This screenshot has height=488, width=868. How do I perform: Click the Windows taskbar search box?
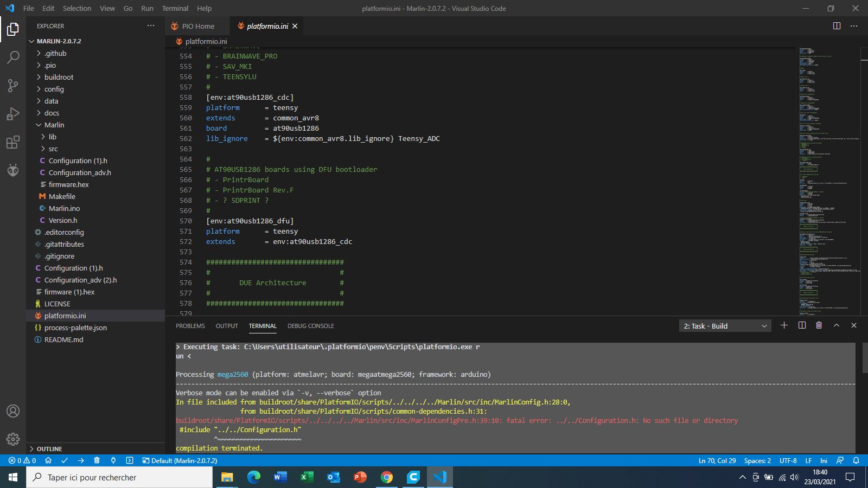[119, 477]
